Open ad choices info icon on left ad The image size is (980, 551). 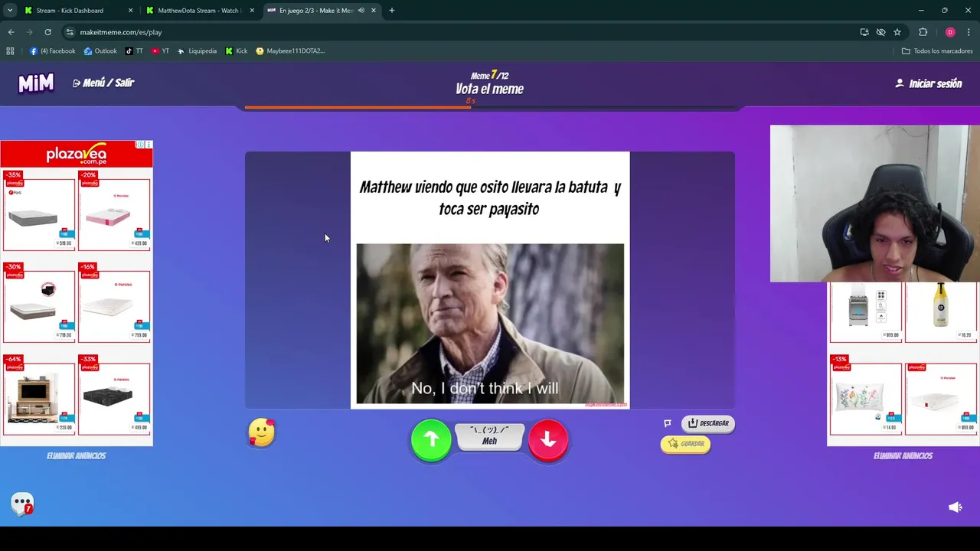pyautogui.click(x=140, y=145)
